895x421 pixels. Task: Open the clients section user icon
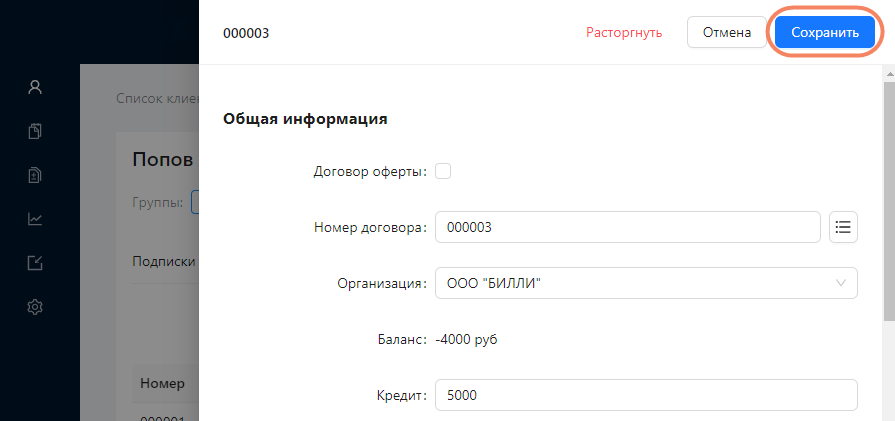pos(35,87)
